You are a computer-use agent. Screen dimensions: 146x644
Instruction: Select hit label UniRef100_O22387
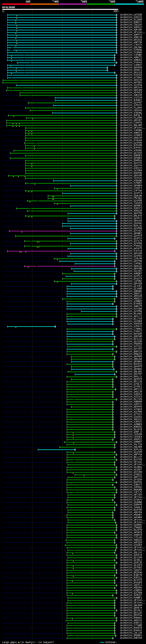131,271
